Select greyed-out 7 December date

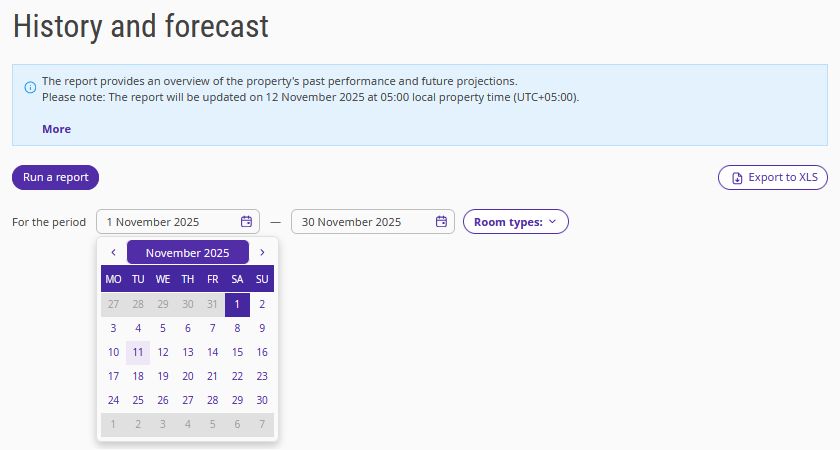tap(262, 425)
